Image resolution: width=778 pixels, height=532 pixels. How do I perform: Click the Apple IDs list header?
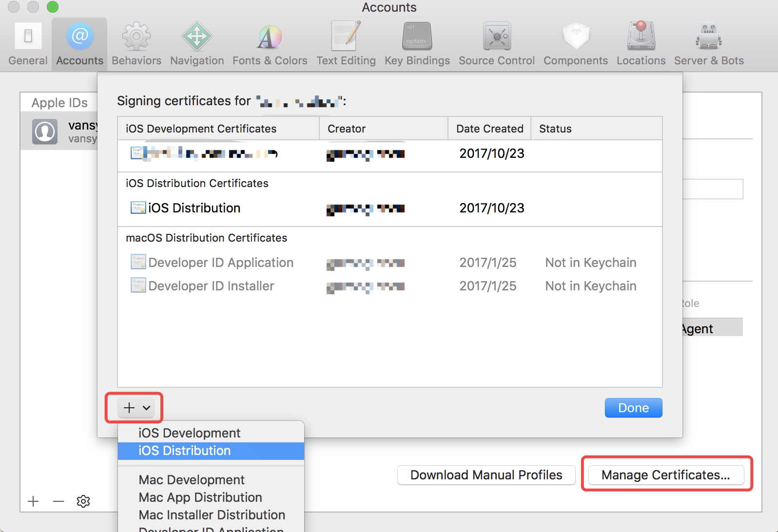[x=59, y=103]
